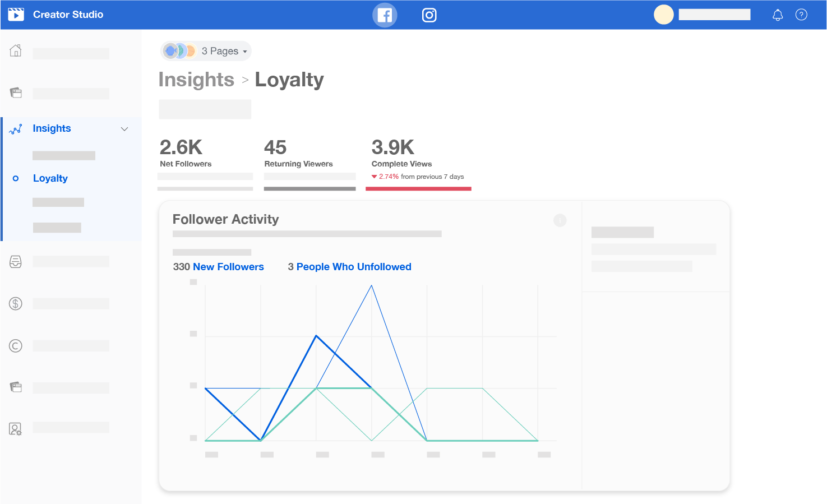827x504 pixels.
Task: Switch to the Instagram platform icon
Action: click(429, 15)
